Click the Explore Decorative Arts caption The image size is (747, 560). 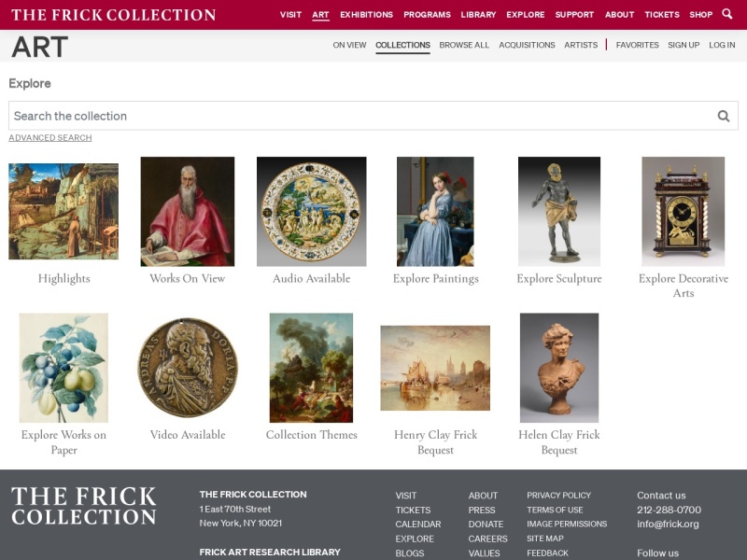684,286
